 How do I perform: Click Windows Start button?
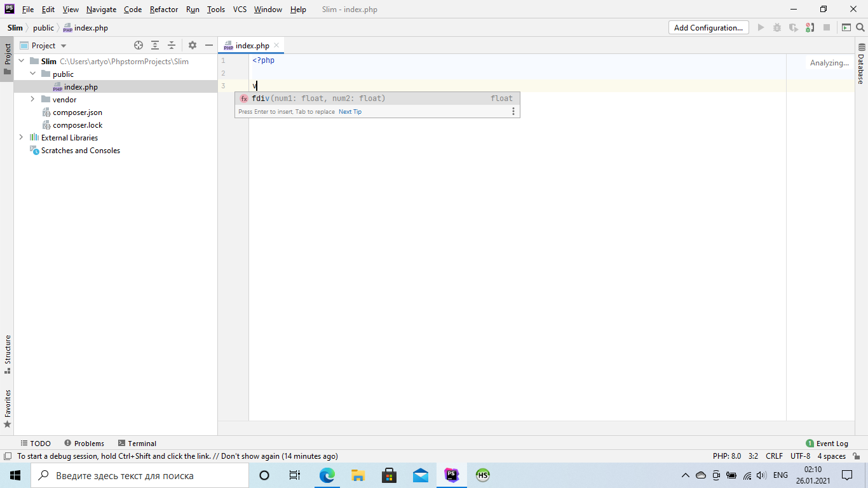[15, 475]
